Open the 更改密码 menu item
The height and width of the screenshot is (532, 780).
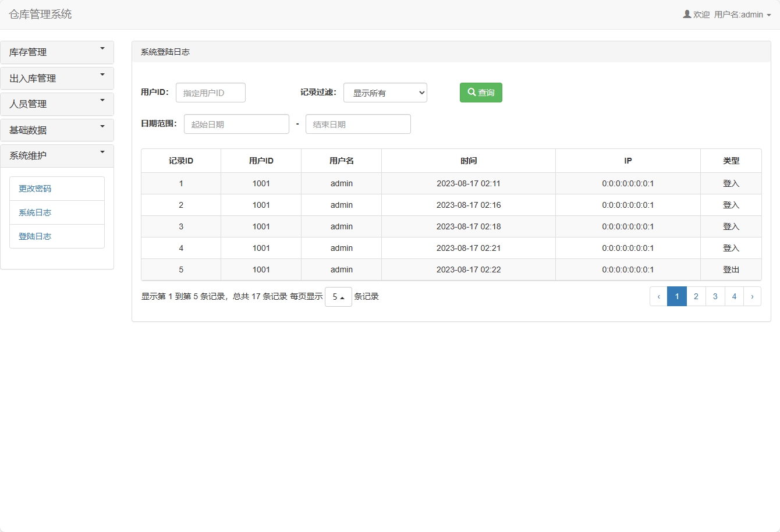(35, 189)
